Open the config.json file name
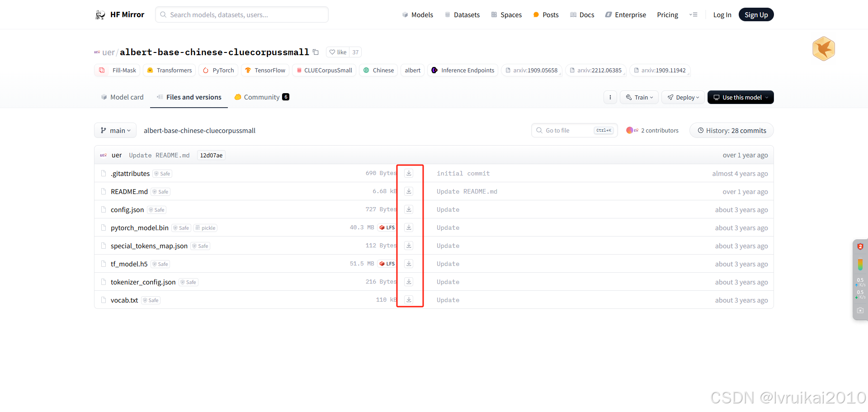 coord(127,209)
